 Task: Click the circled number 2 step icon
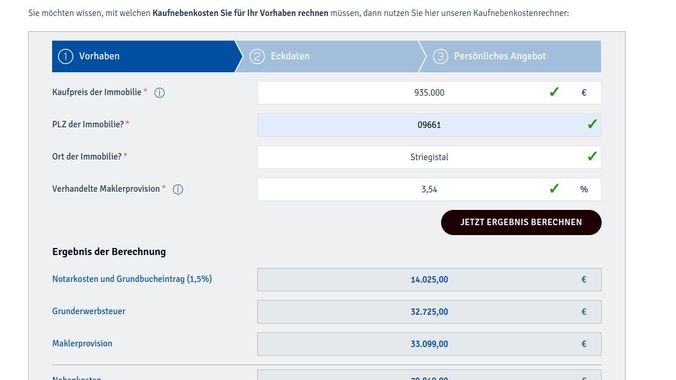[257, 57]
